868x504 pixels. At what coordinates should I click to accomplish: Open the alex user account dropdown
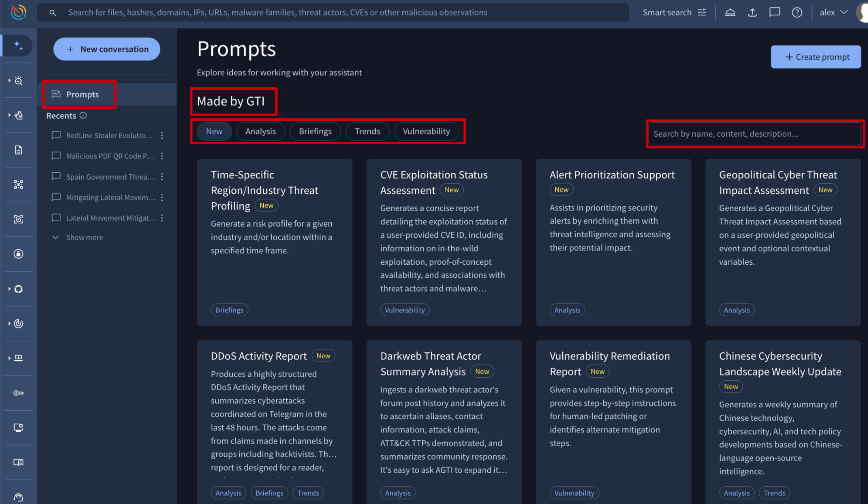(833, 13)
